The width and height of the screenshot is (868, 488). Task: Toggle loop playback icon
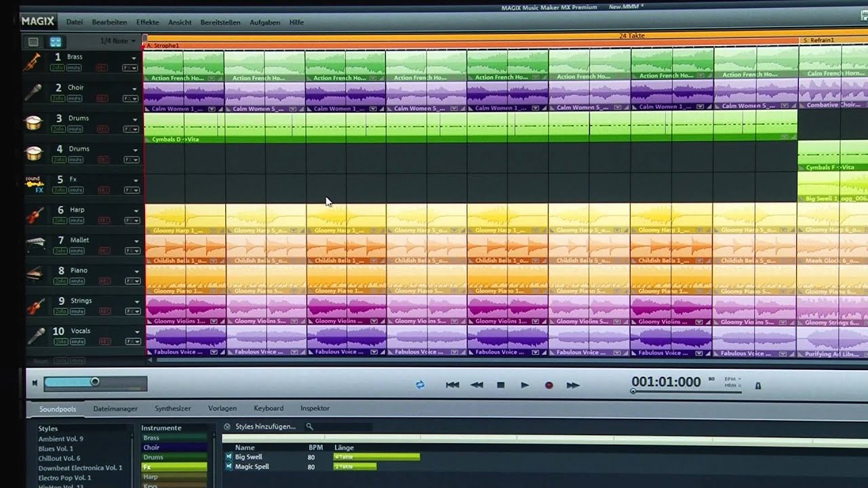[420, 384]
